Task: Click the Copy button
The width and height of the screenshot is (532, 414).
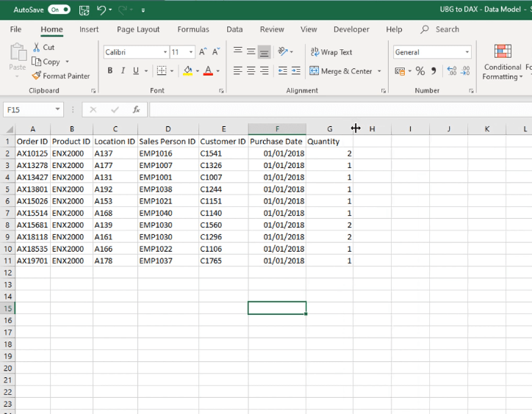Action: pyautogui.click(x=46, y=62)
